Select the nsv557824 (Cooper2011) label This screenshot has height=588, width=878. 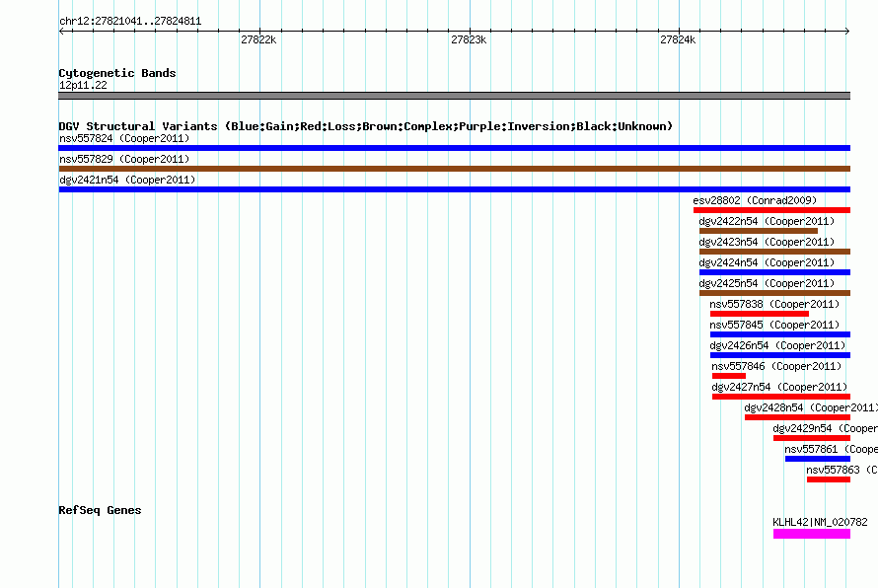coord(124,138)
